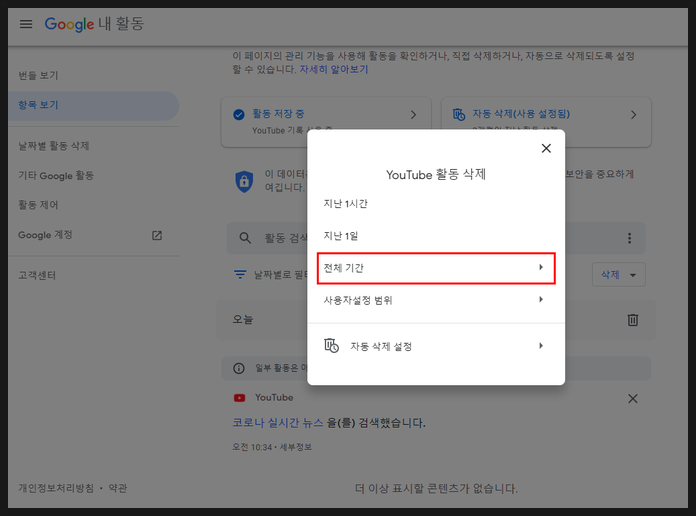
Task: Focus the 활동 검색 field
Action: point(436,238)
